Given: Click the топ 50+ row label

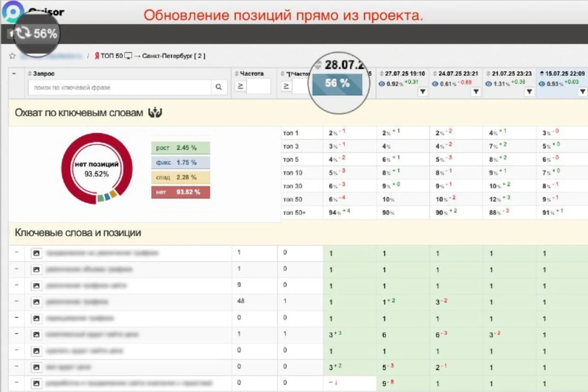Looking at the screenshot, I should pos(294,212).
